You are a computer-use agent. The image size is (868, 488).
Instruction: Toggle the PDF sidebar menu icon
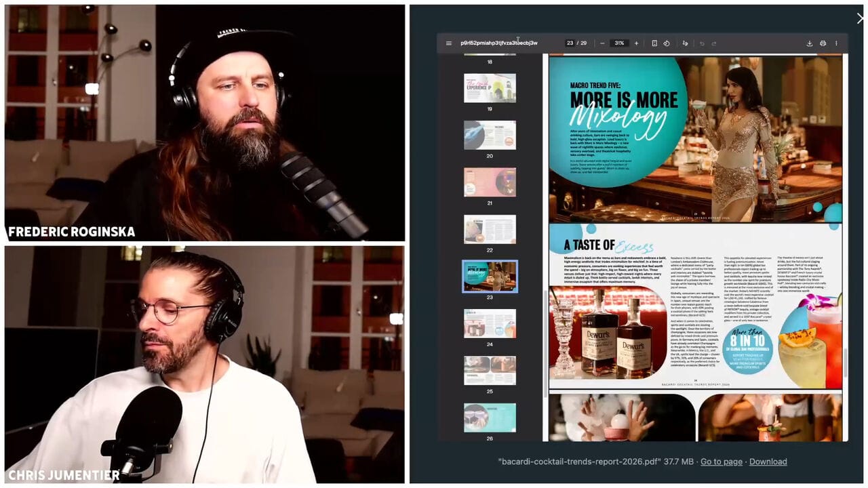tap(448, 43)
